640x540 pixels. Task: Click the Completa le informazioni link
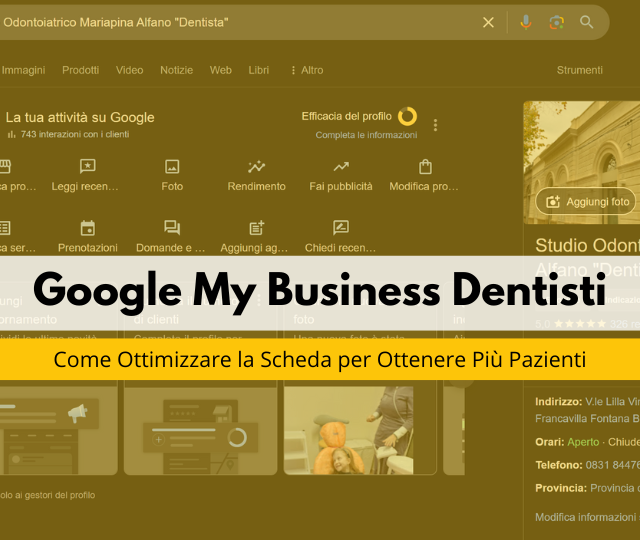pos(366,135)
